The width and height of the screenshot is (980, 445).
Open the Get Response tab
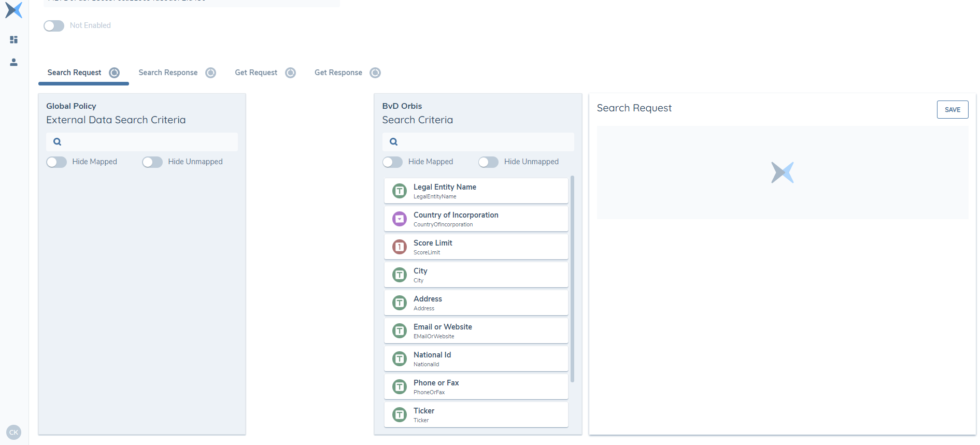pyautogui.click(x=338, y=73)
